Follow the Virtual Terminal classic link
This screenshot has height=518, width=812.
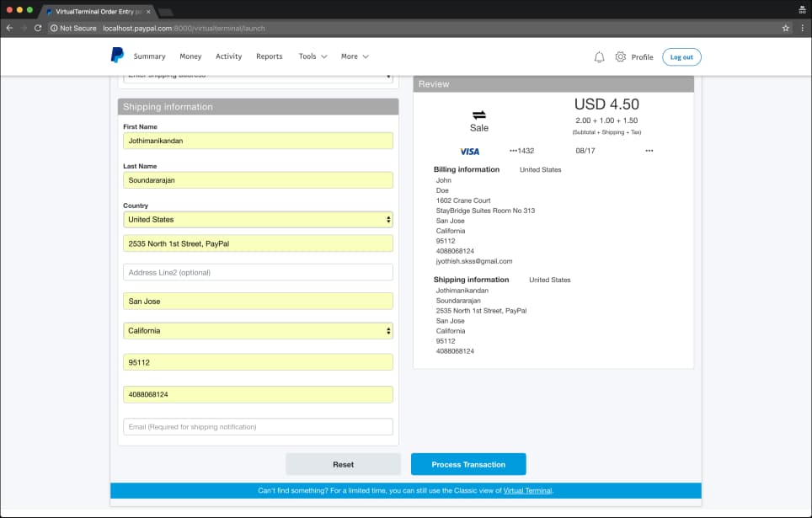pos(527,490)
